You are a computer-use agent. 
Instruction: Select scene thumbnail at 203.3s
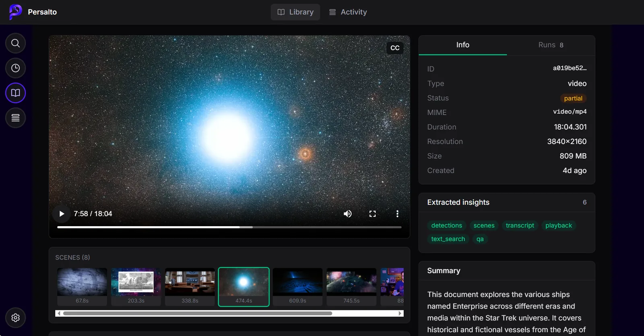(x=136, y=287)
